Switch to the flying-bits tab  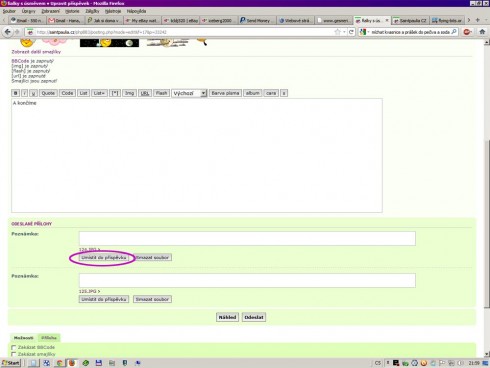(x=447, y=20)
